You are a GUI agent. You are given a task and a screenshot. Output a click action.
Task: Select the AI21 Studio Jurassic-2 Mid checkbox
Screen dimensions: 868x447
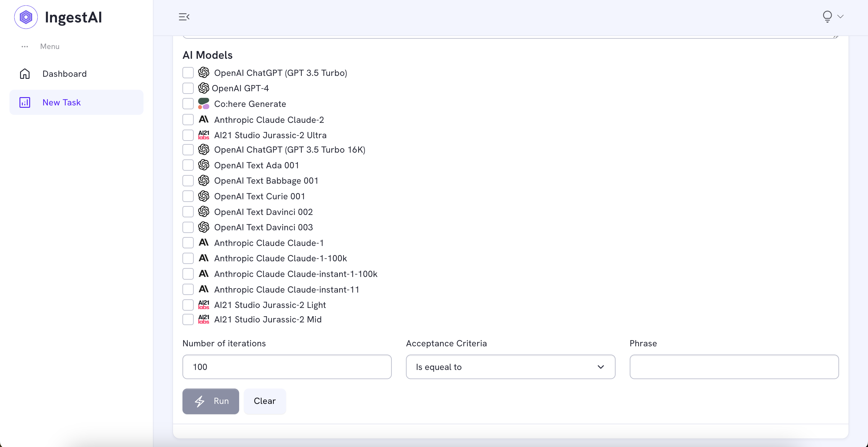coord(188,319)
